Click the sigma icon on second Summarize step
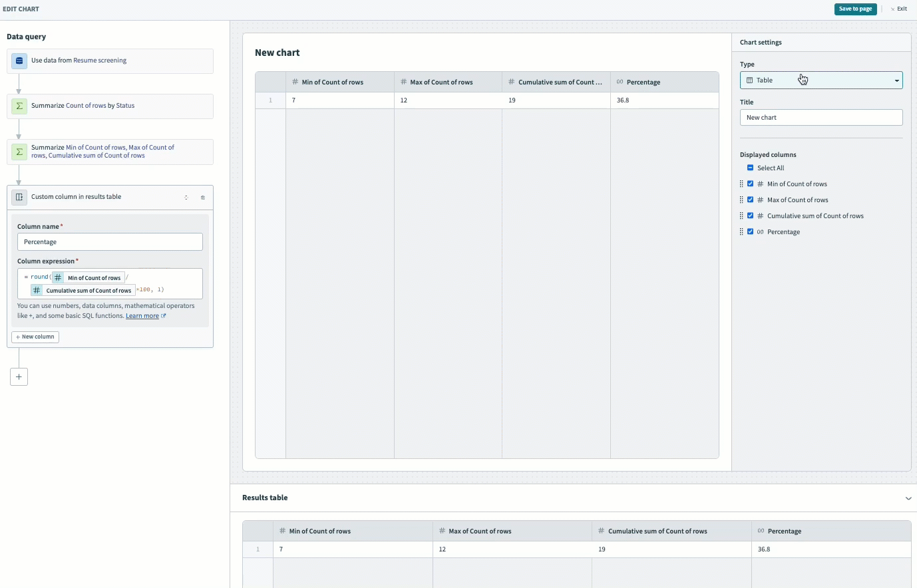Screen dimensions: 917x588 tap(19, 152)
